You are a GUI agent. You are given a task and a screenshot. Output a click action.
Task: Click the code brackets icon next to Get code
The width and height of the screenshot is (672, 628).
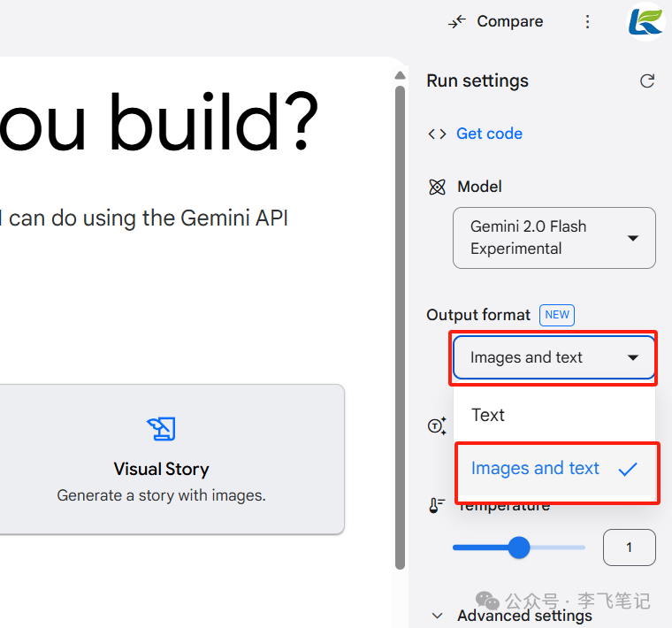[437, 134]
